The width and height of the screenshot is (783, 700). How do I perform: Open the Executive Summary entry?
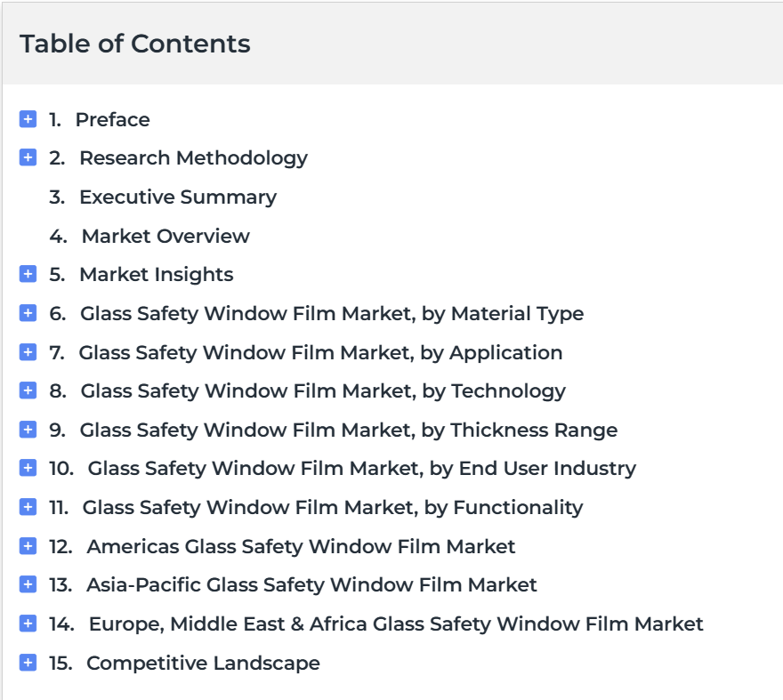tap(178, 197)
